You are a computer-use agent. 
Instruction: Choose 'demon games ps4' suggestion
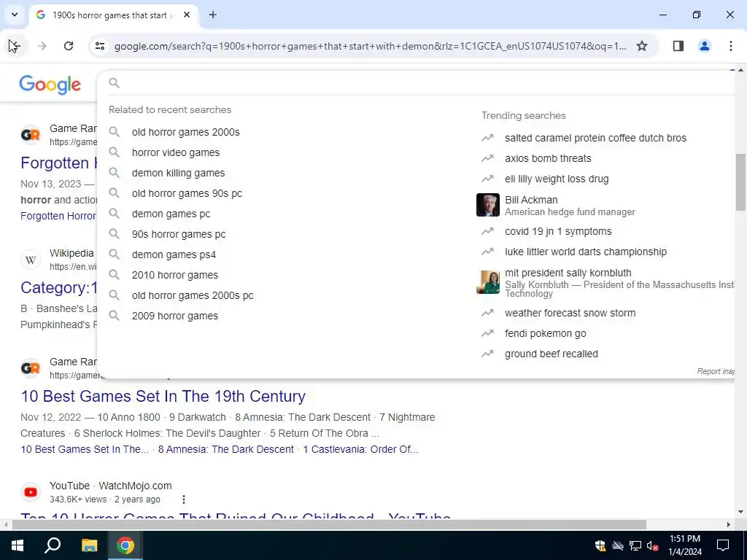click(x=174, y=254)
